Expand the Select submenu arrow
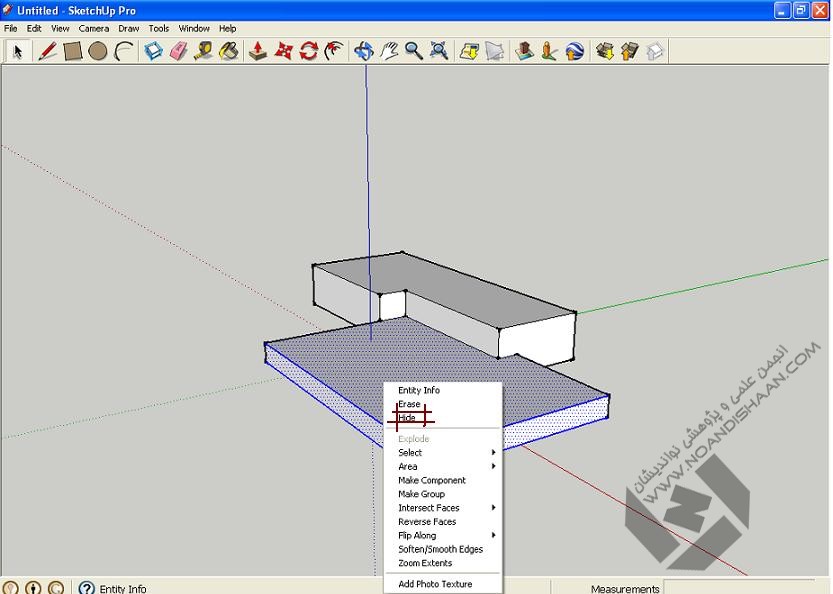This screenshot has width=833, height=594. point(493,453)
